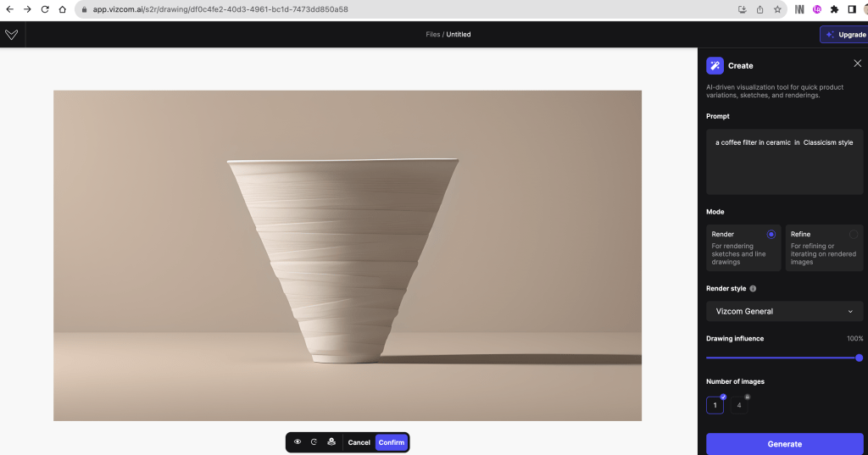This screenshot has height=455, width=868.
Task: Open the Files breadcrumb
Action: click(x=432, y=35)
